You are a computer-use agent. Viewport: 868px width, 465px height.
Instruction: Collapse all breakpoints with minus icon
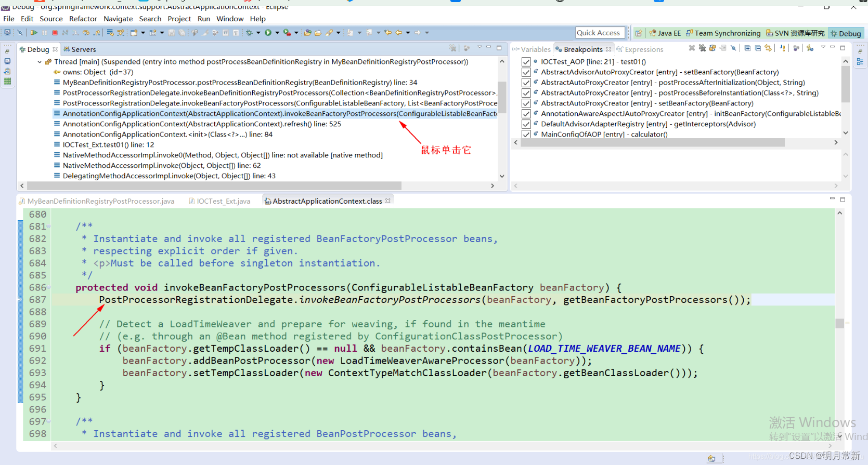pos(758,48)
